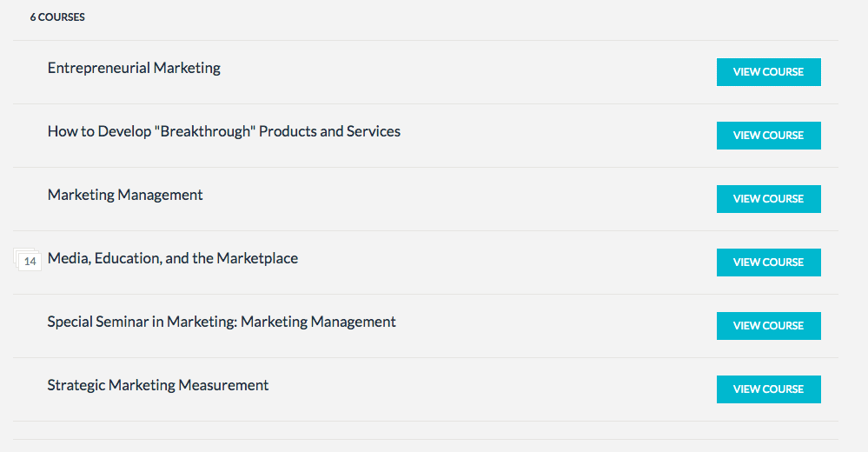Screen dimensions: 868x452
Task: Click the 6 COURSES heading label
Action: click(57, 17)
